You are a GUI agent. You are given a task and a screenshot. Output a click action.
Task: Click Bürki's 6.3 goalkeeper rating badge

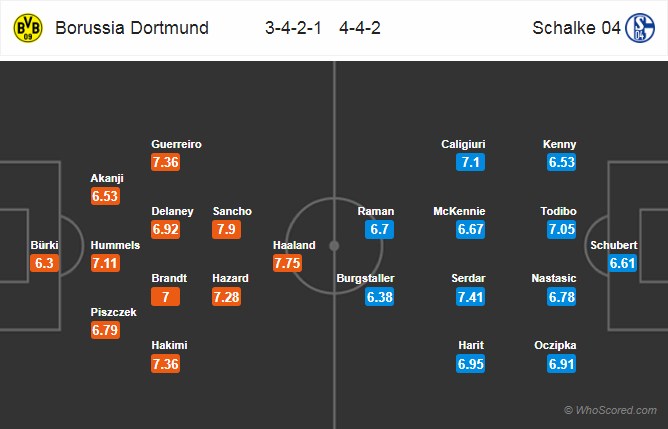[44, 263]
